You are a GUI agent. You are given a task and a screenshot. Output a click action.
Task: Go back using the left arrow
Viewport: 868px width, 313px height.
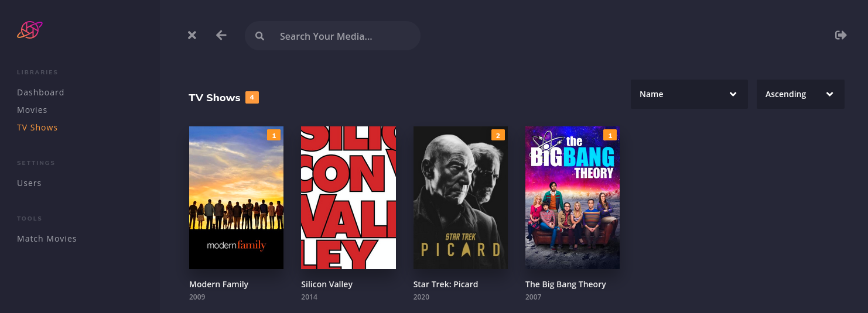click(x=221, y=35)
